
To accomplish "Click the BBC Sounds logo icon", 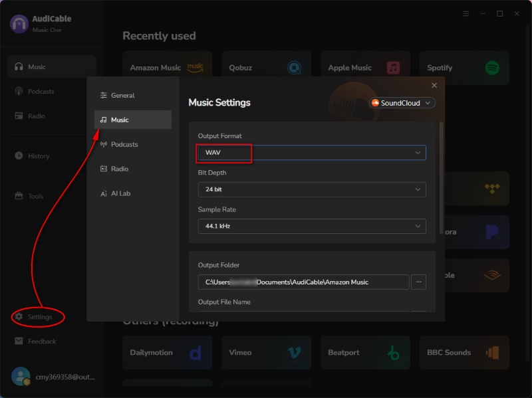I will (492, 353).
